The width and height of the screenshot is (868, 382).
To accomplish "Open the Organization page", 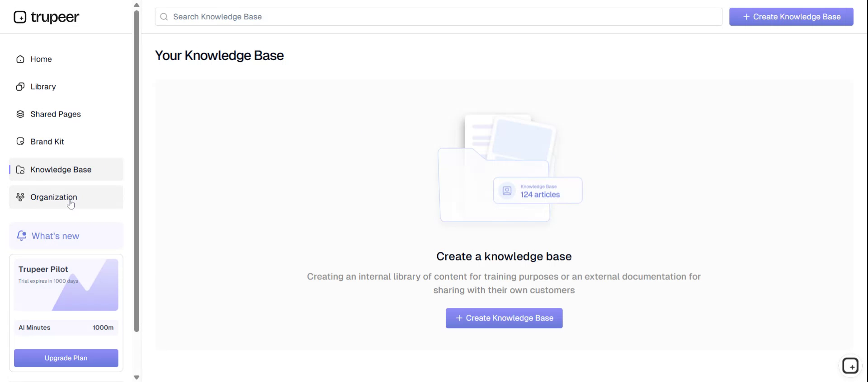I will (54, 197).
